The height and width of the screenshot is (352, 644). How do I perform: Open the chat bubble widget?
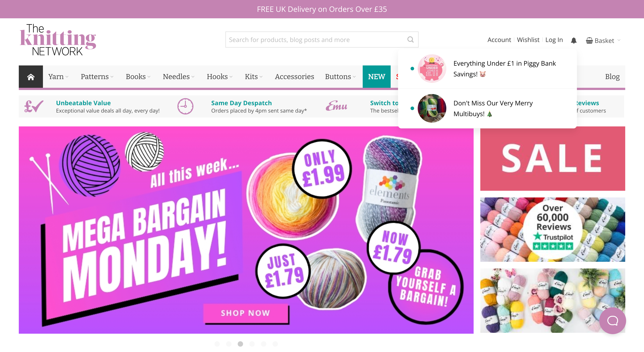(612, 320)
